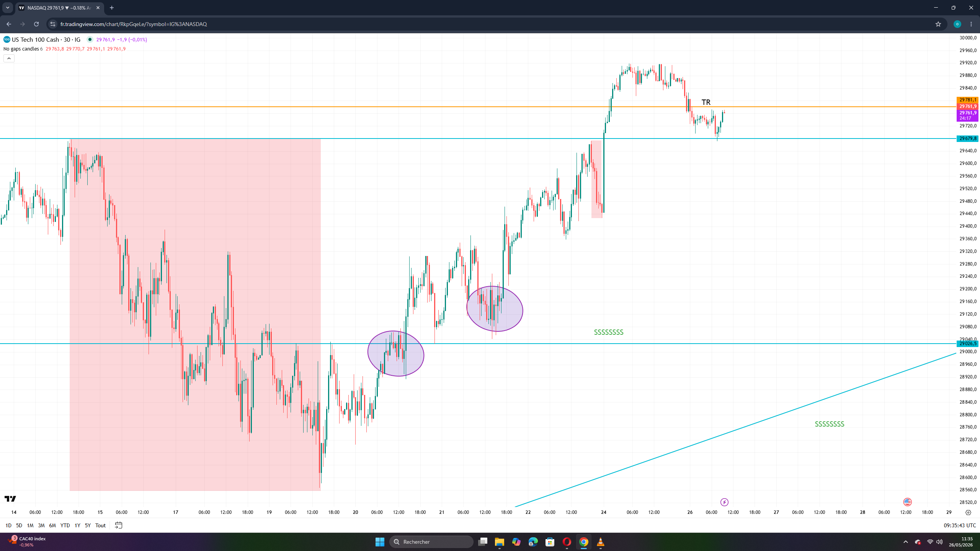Click the lightning event marker
The width and height of the screenshot is (980, 551).
[x=724, y=502]
